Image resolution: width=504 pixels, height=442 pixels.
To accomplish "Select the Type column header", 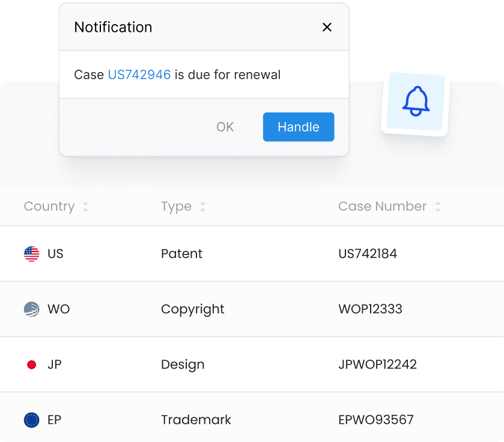I will click(x=176, y=206).
